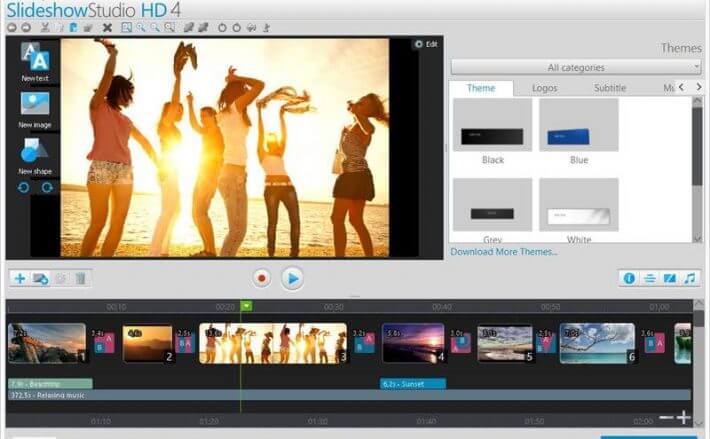The height and width of the screenshot is (439, 710).
Task: Open the All categories dropdown
Action: pyautogui.click(x=576, y=67)
